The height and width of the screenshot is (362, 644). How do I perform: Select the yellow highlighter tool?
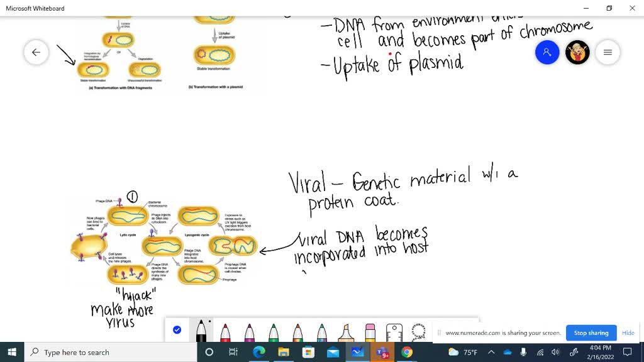pos(346,332)
